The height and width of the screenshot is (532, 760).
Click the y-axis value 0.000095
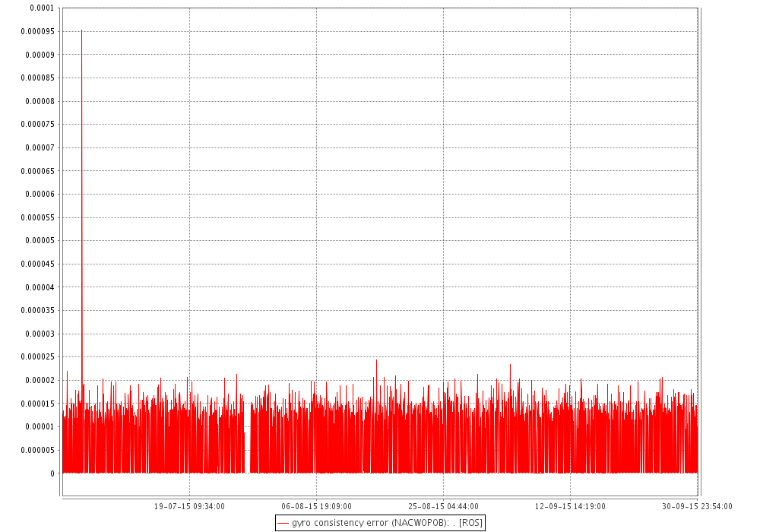pos(37,31)
